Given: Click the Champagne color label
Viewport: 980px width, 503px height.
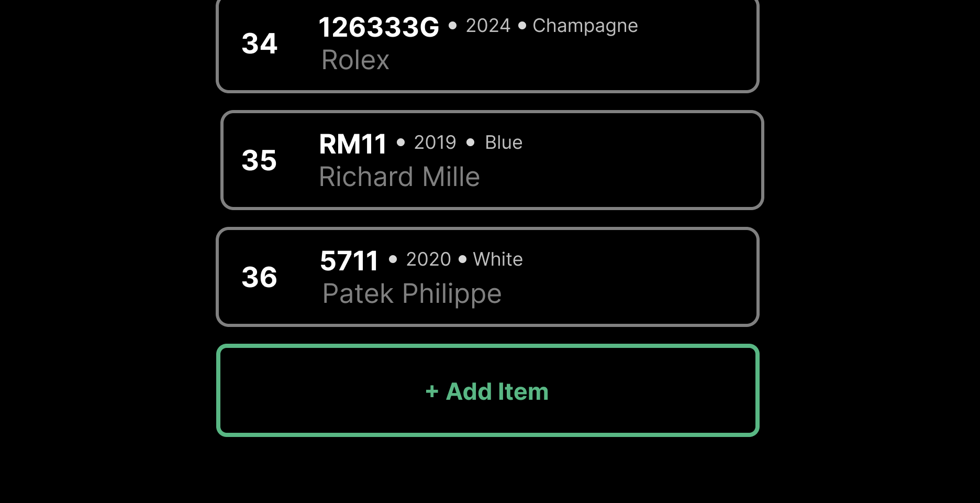Looking at the screenshot, I should pos(585,26).
